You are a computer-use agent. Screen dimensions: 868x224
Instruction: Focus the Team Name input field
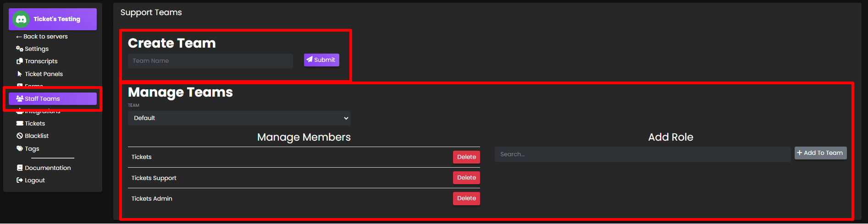pyautogui.click(x=210, y=61)
